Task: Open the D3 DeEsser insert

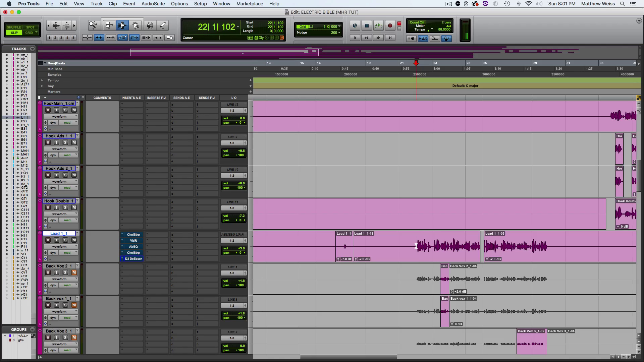Action: pos(133,259)
